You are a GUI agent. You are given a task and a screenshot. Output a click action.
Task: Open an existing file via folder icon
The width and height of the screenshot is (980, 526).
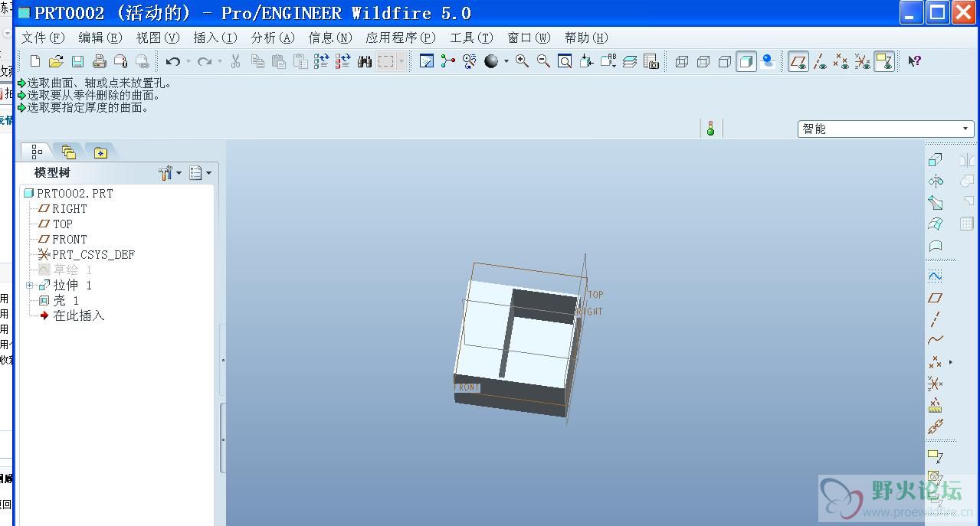[56, 61]
